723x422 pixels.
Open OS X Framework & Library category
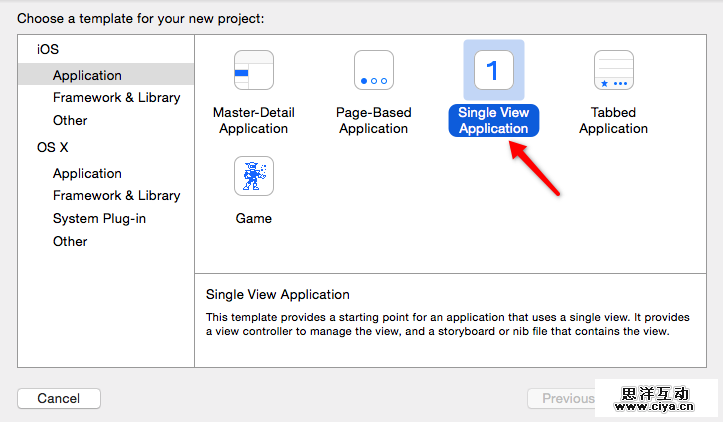(x=116, y=195)
